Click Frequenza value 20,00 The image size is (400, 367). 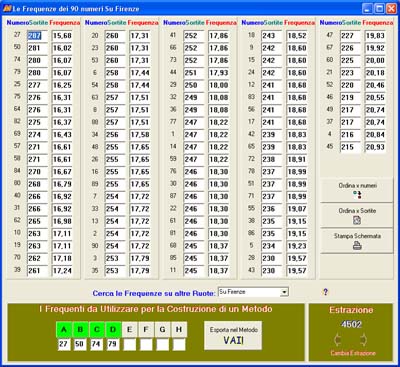[x=375, y=61]
